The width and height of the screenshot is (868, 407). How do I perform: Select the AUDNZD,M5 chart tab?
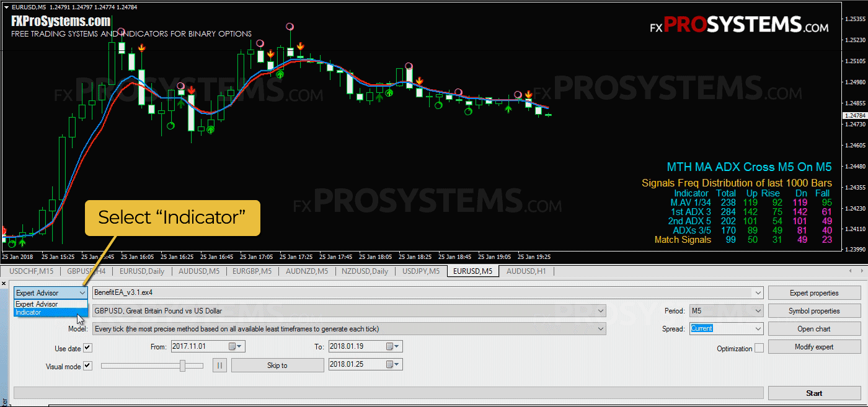coord(306,271)
